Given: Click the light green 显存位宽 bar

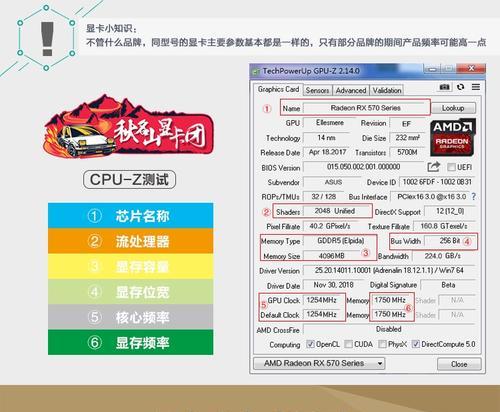Looking at the screenshot, I should [x=130, y=292].
